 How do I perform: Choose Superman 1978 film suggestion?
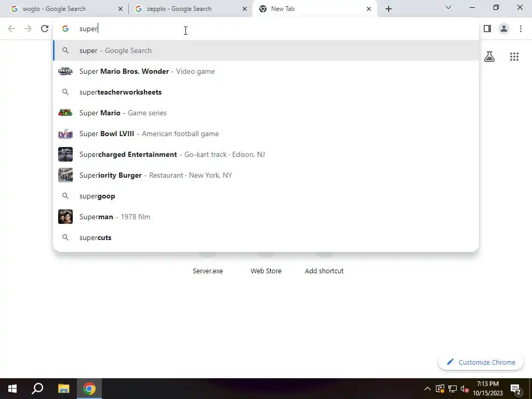[x=266, y=217]
